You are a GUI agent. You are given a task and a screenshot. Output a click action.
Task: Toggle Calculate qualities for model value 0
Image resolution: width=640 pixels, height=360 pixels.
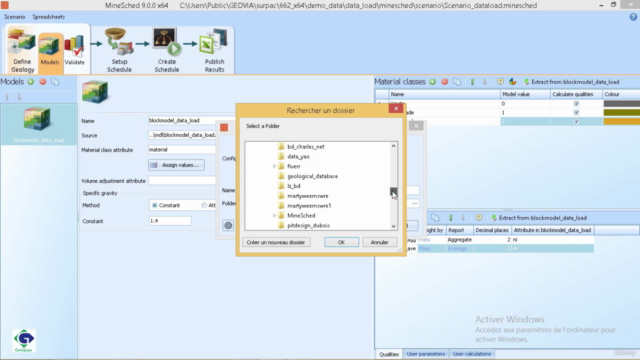pos(576,104)
